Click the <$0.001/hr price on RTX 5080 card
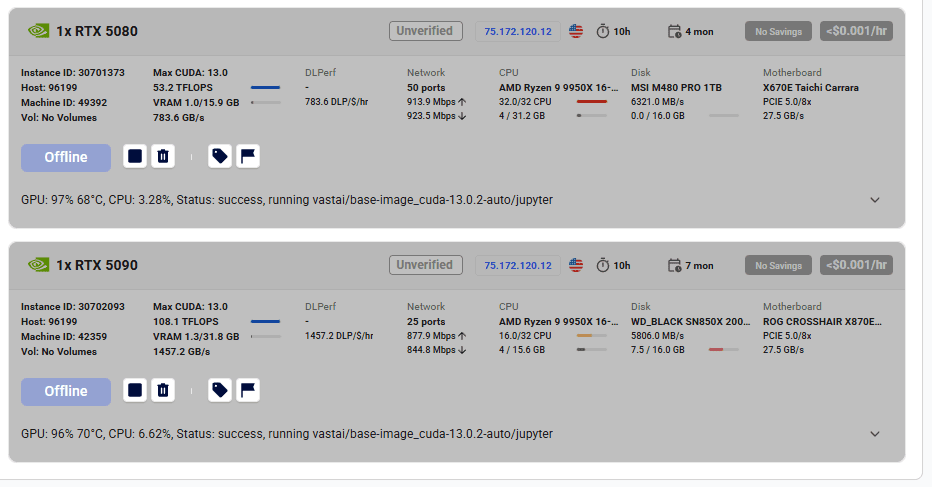Viewport: 932px width, 487px height. [856, 31]
